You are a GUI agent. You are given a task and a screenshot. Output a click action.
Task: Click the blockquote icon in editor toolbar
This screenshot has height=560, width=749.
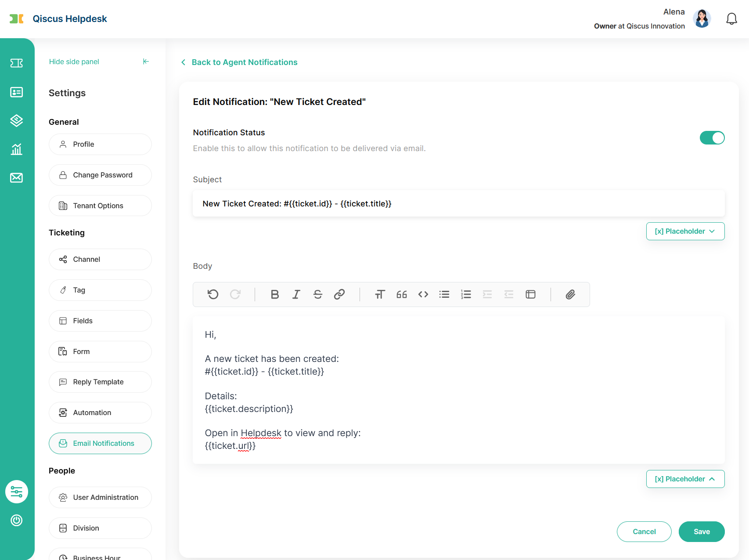click(x=401, y=294)
